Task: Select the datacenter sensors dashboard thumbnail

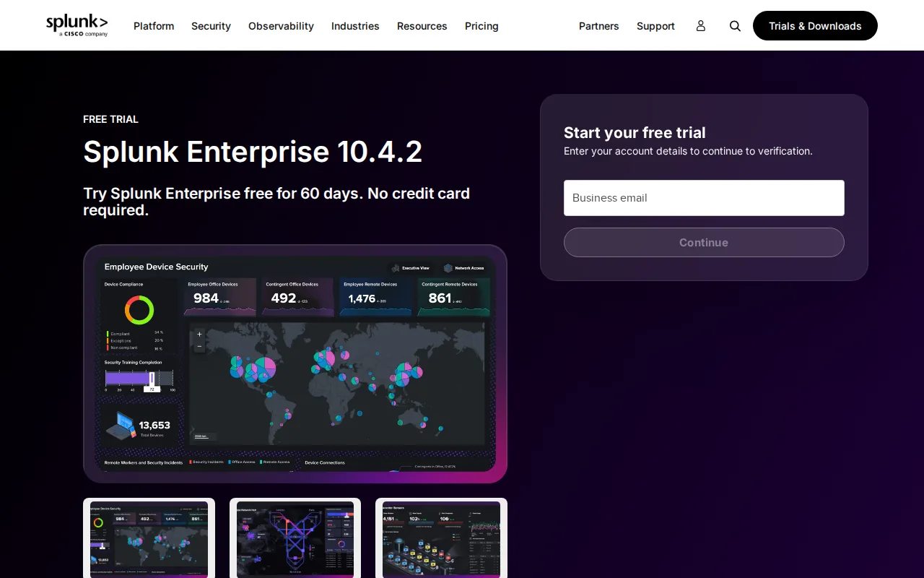Action: click(x=441, y=538)
